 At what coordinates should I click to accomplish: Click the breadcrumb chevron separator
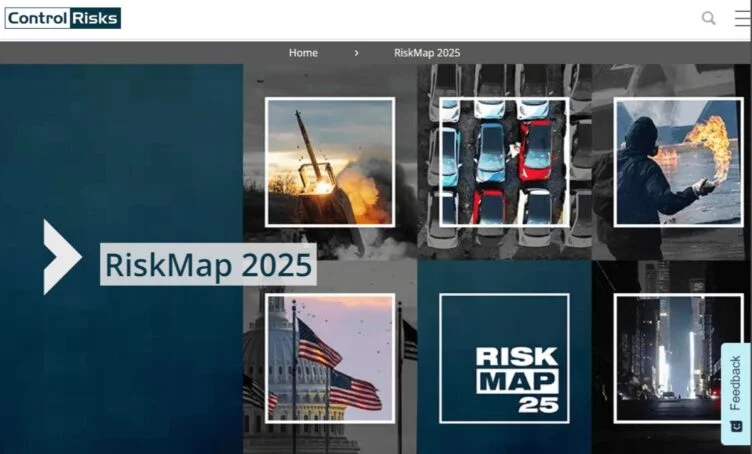[x=356, y=53]
